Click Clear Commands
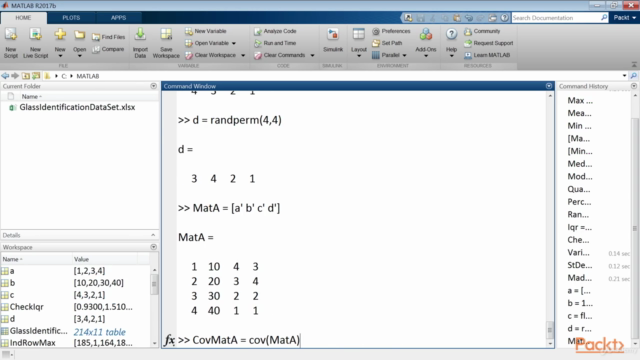Viewport: 640px width, 360px height. [280, 55]
